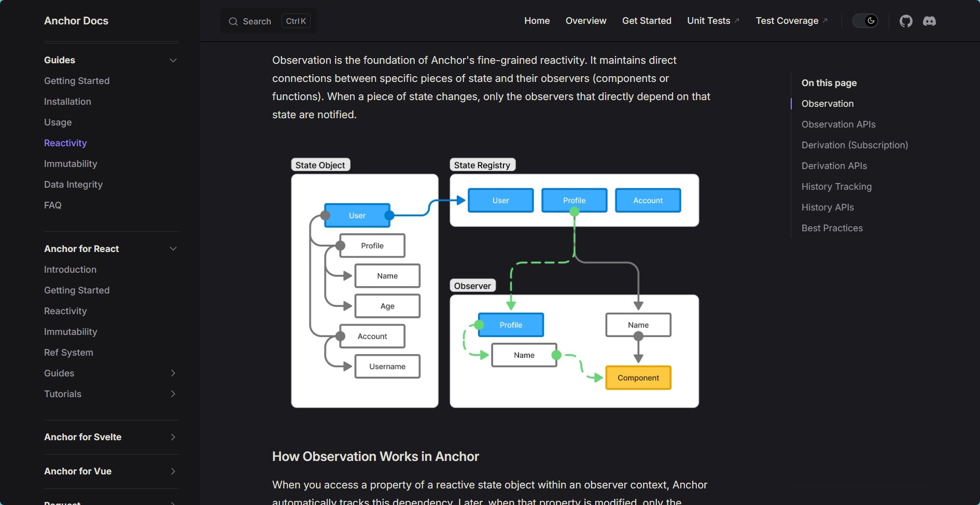Open Getting Started under Anchor for React

pyautogui.click(x=77, y=290)
